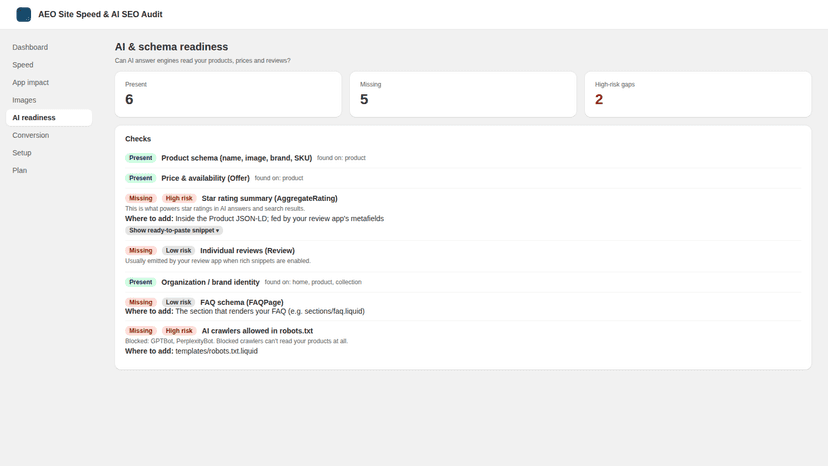Image resolution: width=828 pixels, height=466 pixels.
Task: Click the High risk badge on Star rating
Action: (179, 198)
